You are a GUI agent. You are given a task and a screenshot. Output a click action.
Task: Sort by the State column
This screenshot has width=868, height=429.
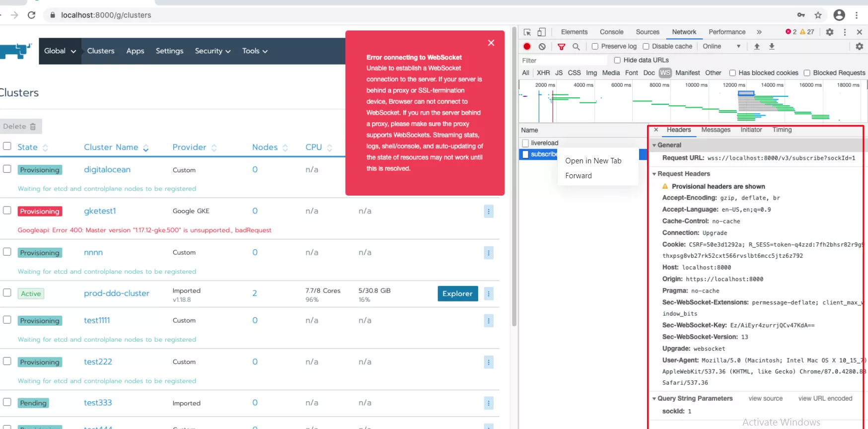click(x=33, y=147)
